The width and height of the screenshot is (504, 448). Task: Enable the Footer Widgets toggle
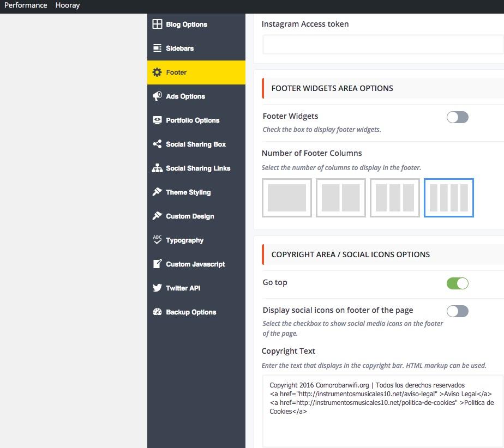coord(457,117)
